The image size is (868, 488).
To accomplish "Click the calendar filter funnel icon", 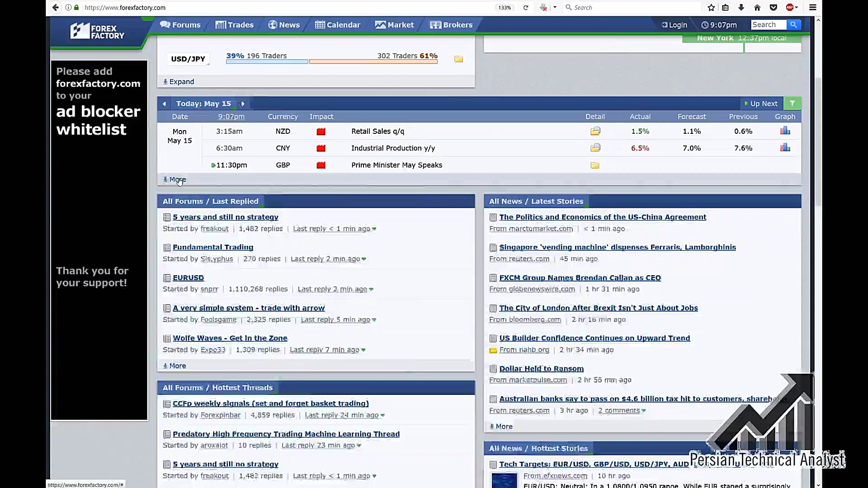I will tap(792, 103).
